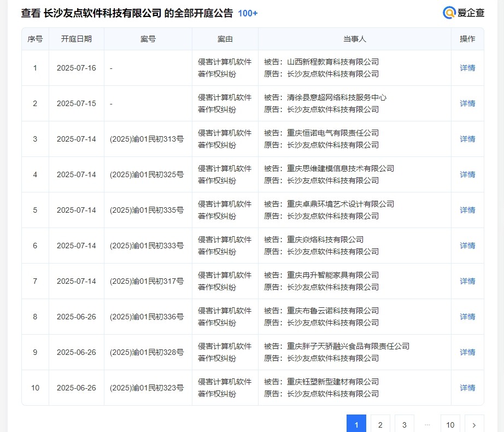Viewport: 504px width, 432px height.
Task: Open 详情 for 山西新程教育科技有限公司 case
Action: [x=467, y=68]
